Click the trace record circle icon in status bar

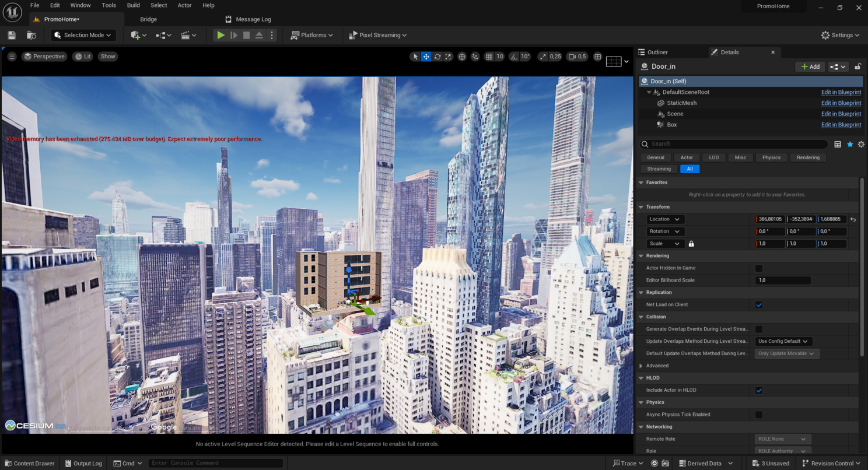654,464
